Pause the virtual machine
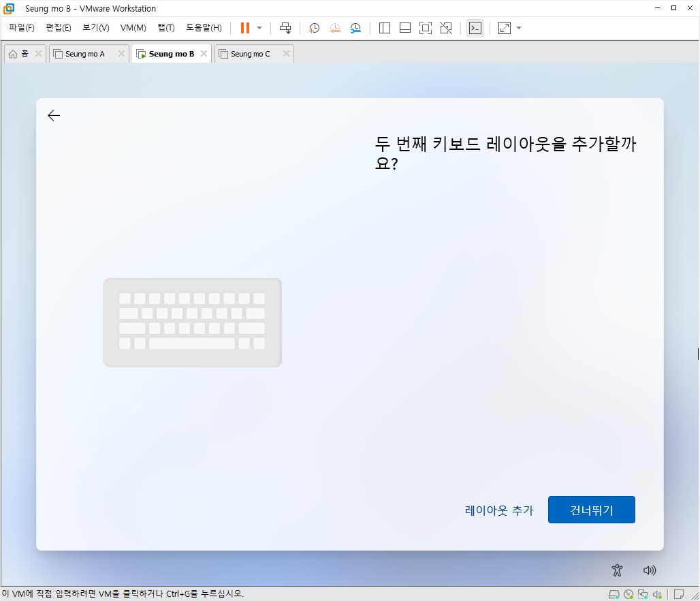 tap(244, 28)
